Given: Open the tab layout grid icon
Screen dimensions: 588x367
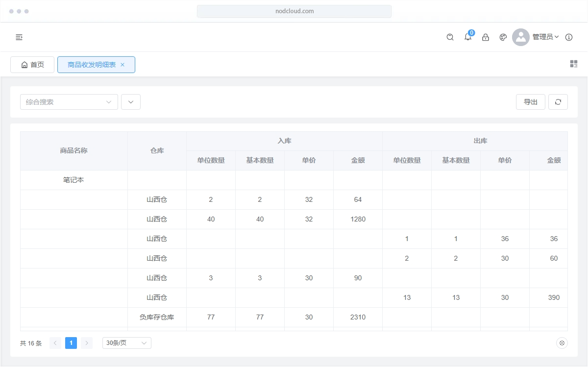Looking at the screenshot, I should (x=574, y=64).
